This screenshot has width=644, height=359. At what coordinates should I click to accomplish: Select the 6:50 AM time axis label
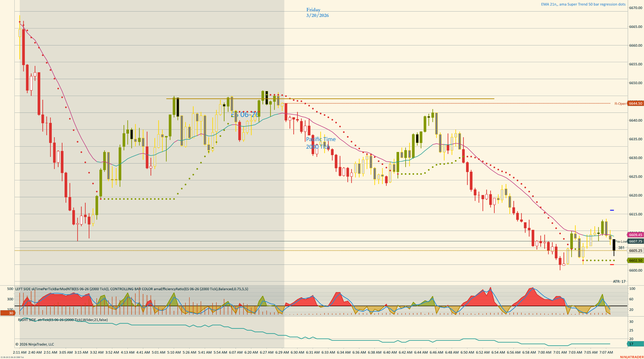coord(467,352)
